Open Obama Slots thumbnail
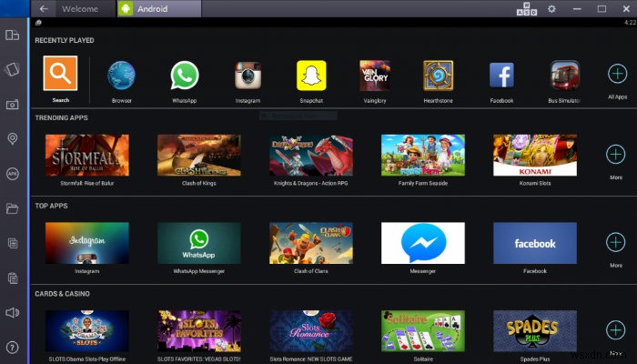The height and width of the screenshot is (364, 637). pyautogui.click(x=87, y=331)
